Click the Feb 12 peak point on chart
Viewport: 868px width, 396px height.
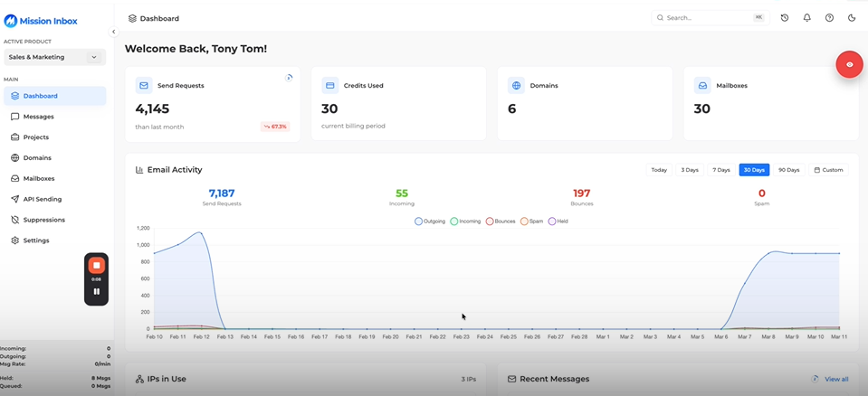pyautogui.click(x=201, y=232)
